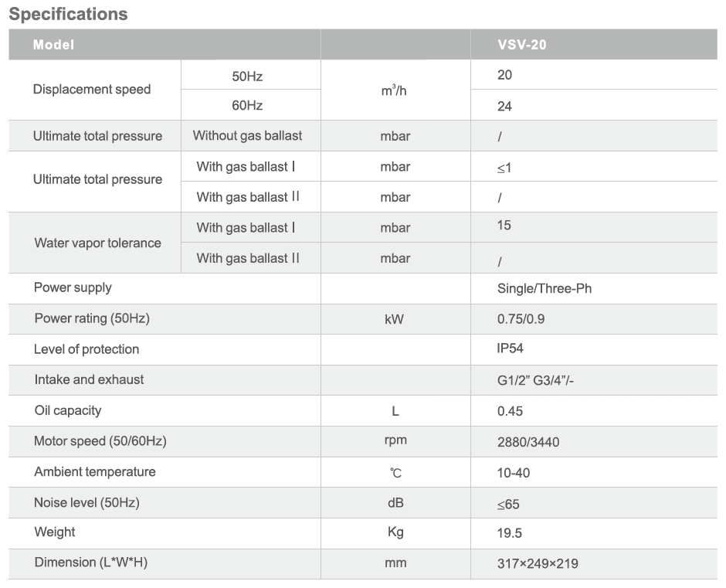Click the Specifications heading
The image size is (726, 588).
pos(68,14)
